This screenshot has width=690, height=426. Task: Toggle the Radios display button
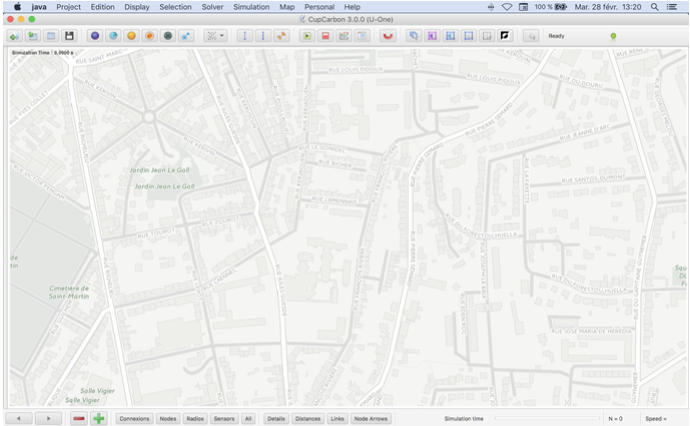point(195,418)
